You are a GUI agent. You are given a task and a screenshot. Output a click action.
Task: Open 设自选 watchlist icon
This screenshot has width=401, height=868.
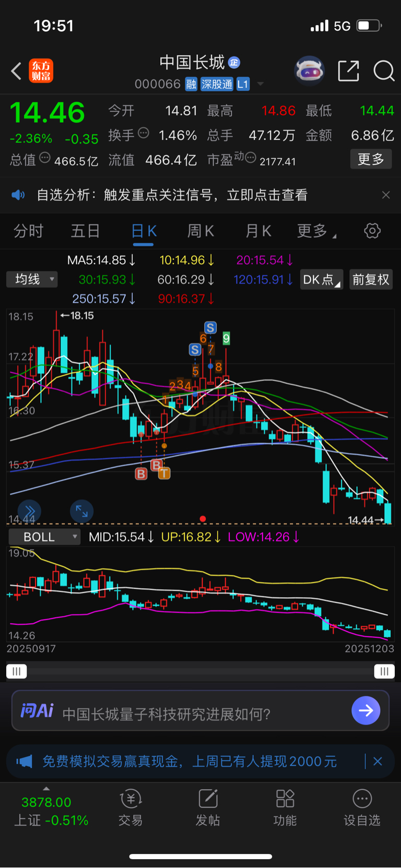pos(362,808)
